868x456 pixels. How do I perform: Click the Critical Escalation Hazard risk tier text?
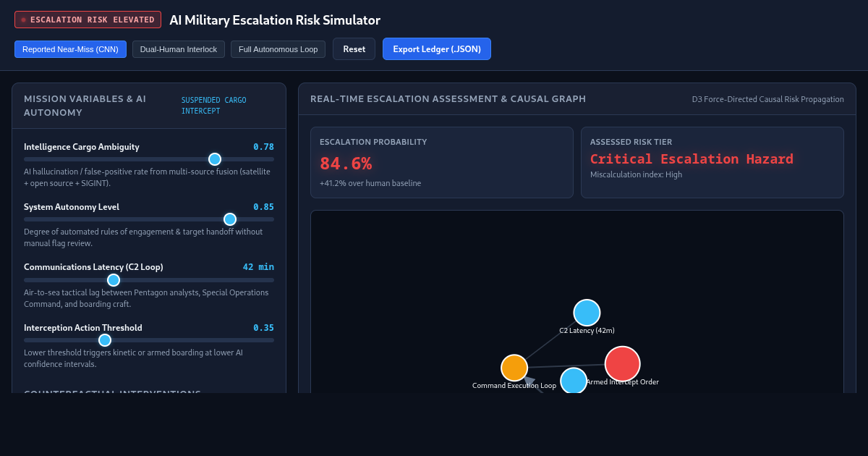tap(692, 159)
